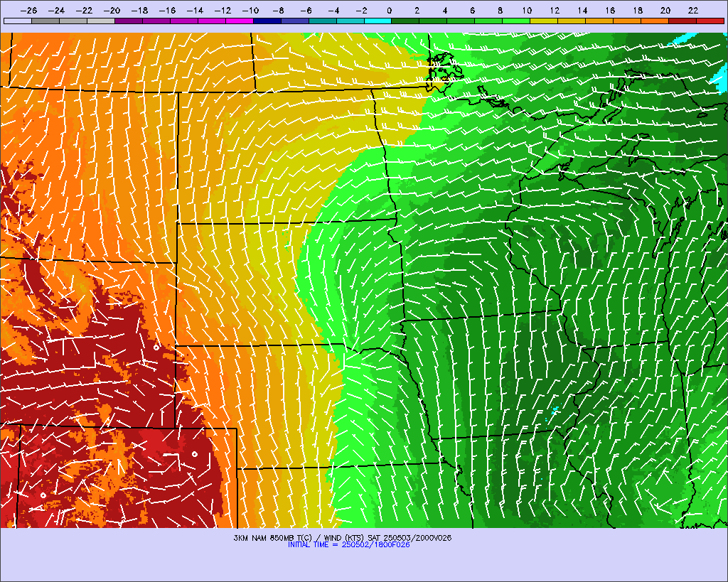Click the legend label 6
The image size is (728, 582).
pyautogui.click(x=472, y=11)
